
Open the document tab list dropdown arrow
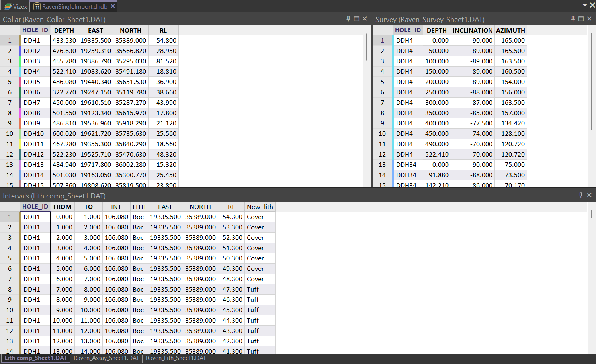pos(584,6)
